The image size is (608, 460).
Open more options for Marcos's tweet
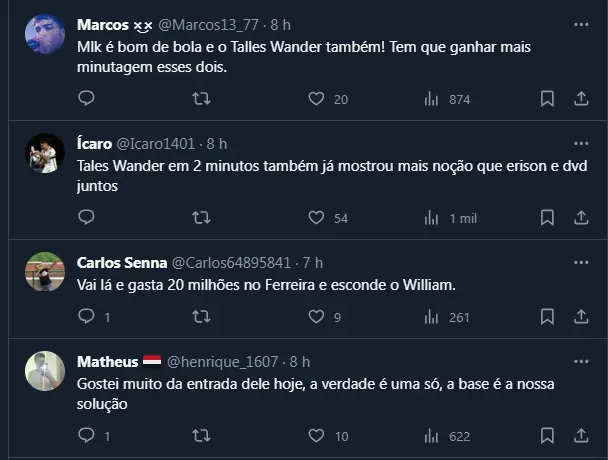(581, 24)
